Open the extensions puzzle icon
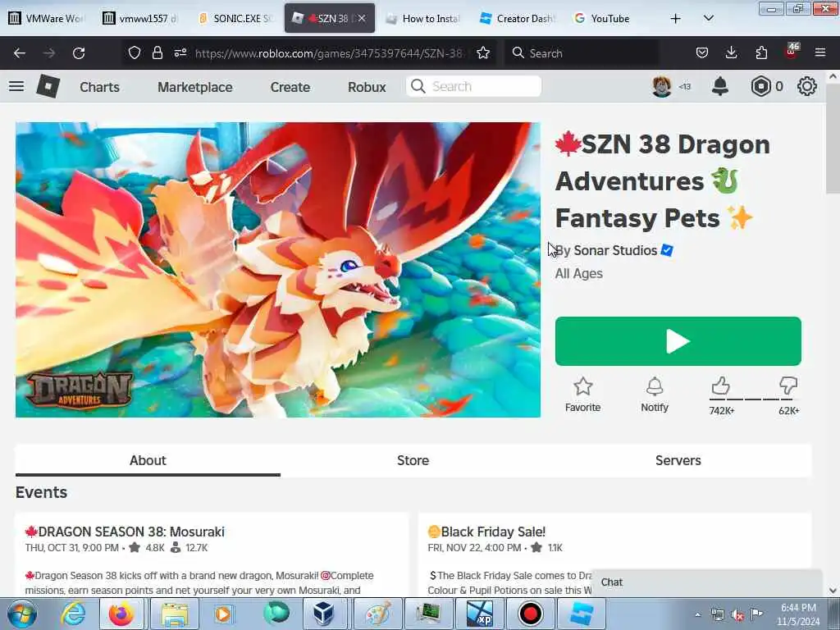Image resolution: width=840 pixels, height=630 pixels. (761, 52)
